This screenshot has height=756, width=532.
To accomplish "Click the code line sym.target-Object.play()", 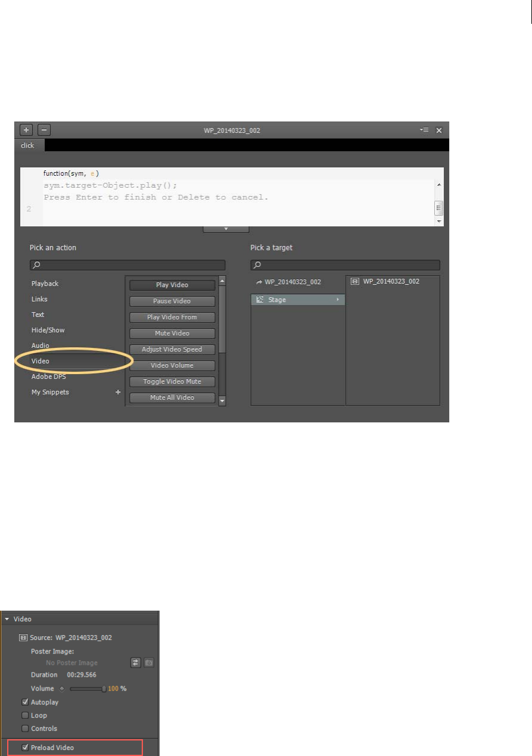I will (x=110, y=185).
